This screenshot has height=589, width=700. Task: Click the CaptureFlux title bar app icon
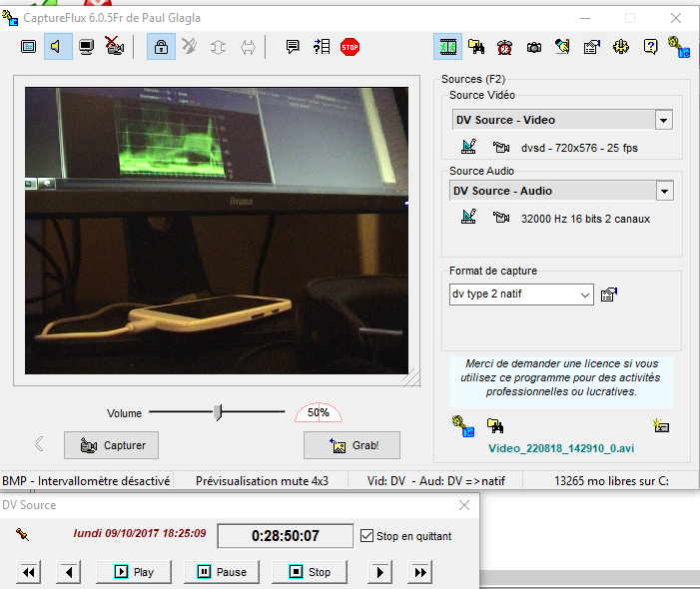pos(10,18)
